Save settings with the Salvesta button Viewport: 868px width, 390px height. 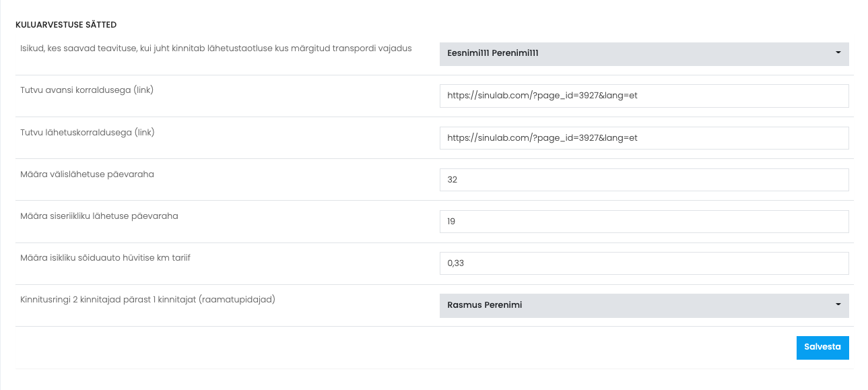click(x=822, y=348)
